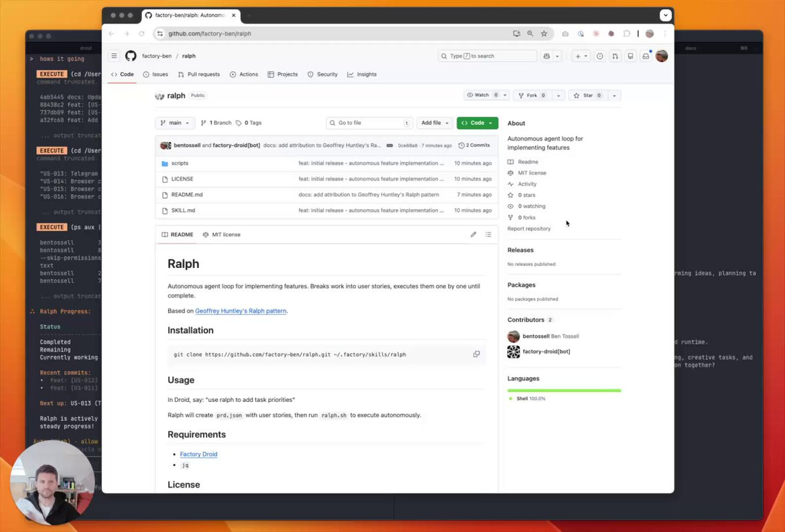Open the Chrome three-dot menu

coord(665,33)
